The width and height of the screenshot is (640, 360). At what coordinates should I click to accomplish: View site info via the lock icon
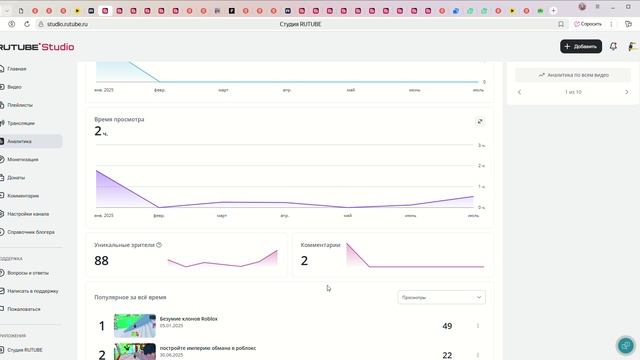[x=41, y=24]
